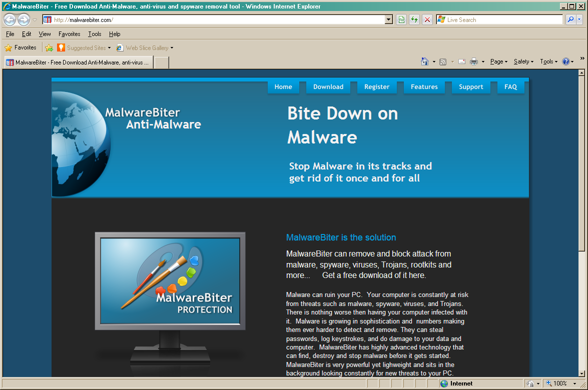588x390 pixels.
Task: Click the Compatibility View icon
Action: click(x=401, y=20)
